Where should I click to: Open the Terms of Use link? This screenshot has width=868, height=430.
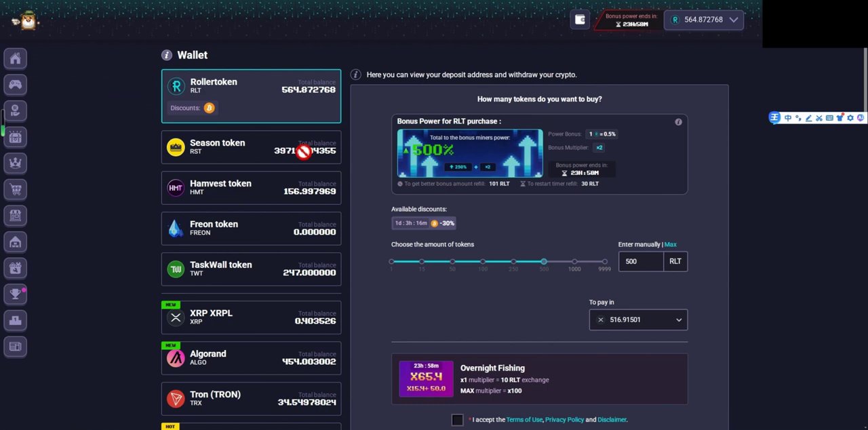524,420
